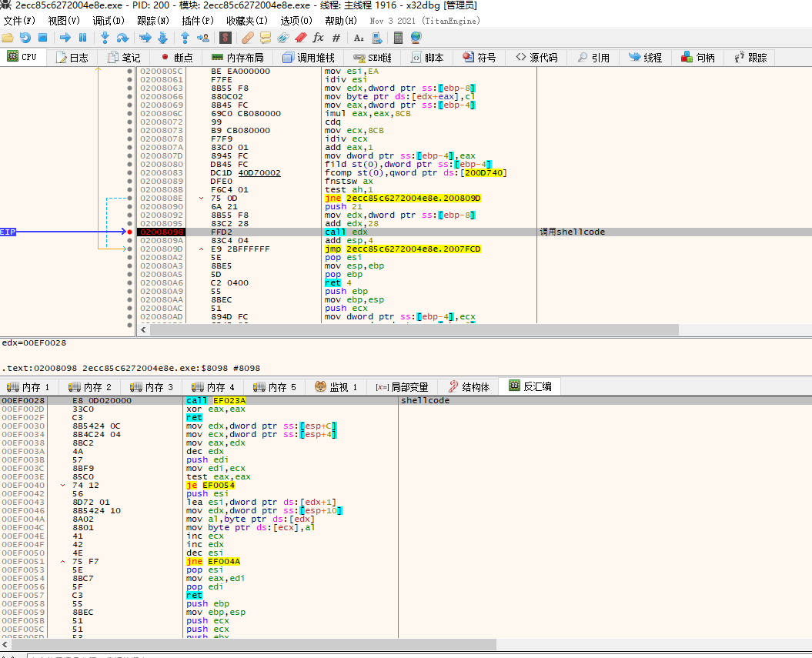Viewport: 812px width, 658px height.
Task: Switch to the 内存 2 dump tab
Action: click(90, 387)
